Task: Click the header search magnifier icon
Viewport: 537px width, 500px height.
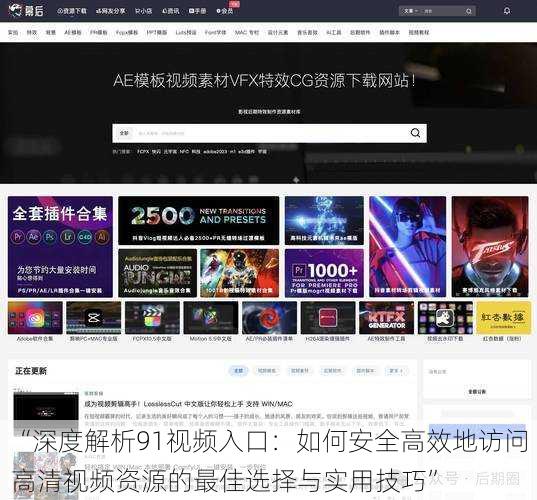Action: click(469, 11)
